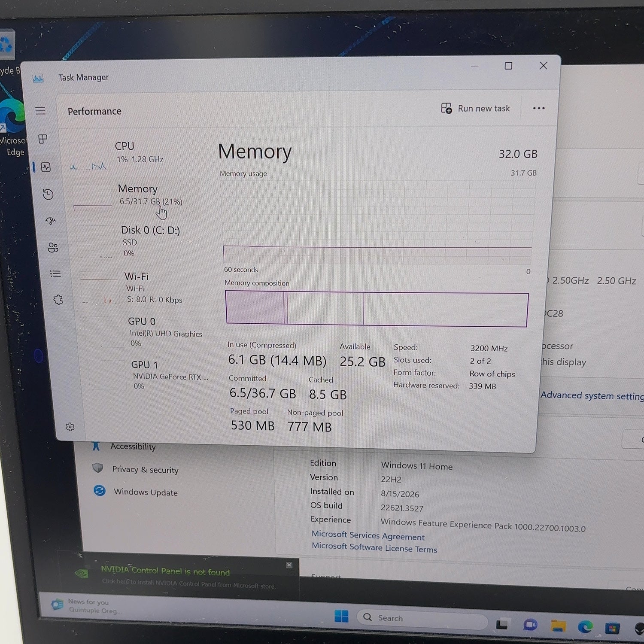644x644 pixels.
Task: Open the Processes page icon in sidebar
Action: coord(43,139)
